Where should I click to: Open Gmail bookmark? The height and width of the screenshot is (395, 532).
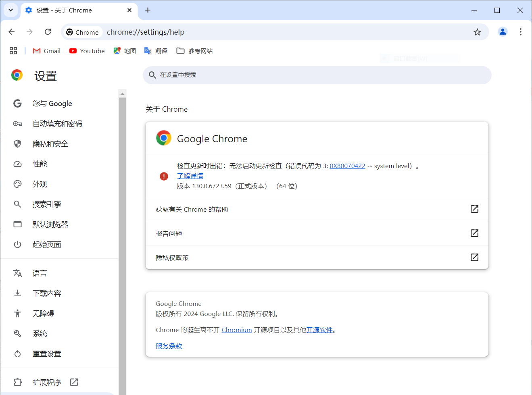tap(47, 51)
